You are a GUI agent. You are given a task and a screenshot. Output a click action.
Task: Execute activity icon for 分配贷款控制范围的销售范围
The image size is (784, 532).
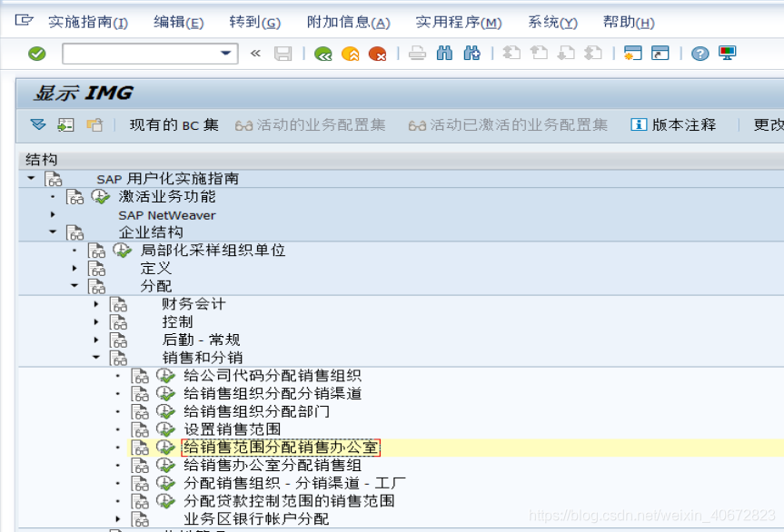click(165, 501)
